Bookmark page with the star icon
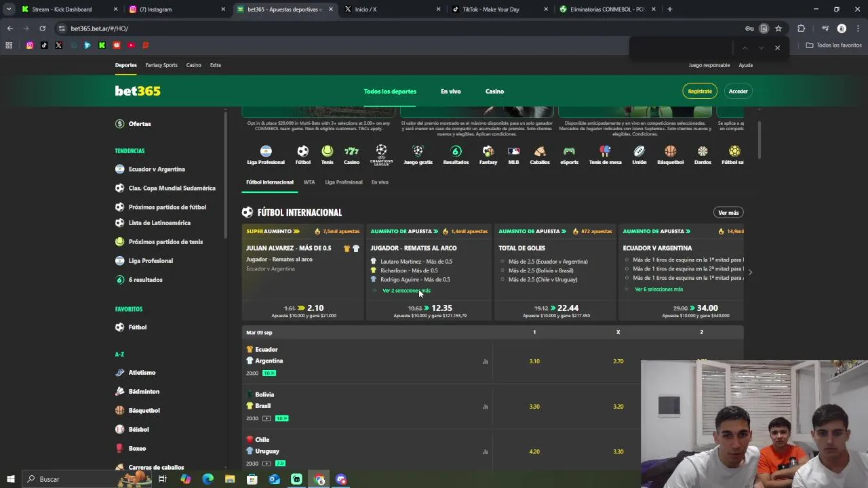This screenshot has width=868, height=488. (778, 28)
